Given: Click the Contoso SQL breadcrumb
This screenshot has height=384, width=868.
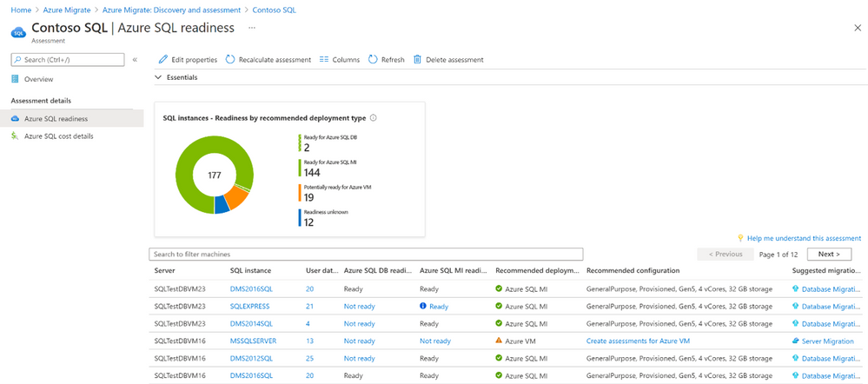Looking at the screenshot, I should [x=274, y=10].
